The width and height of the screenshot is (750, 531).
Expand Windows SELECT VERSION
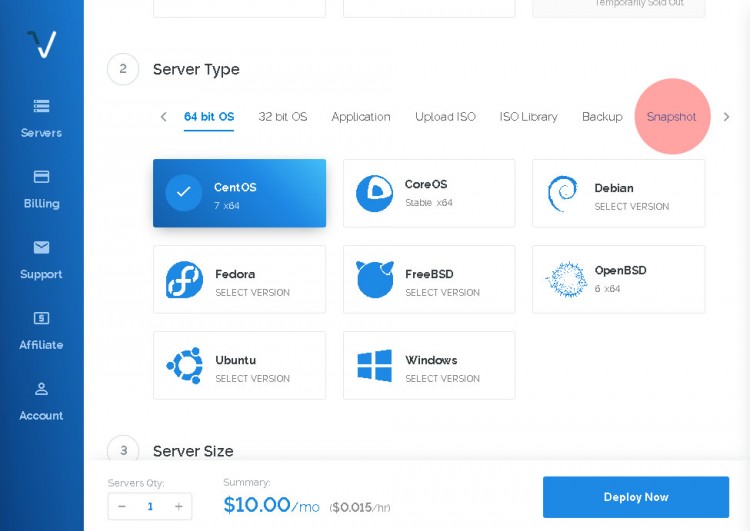442,379
